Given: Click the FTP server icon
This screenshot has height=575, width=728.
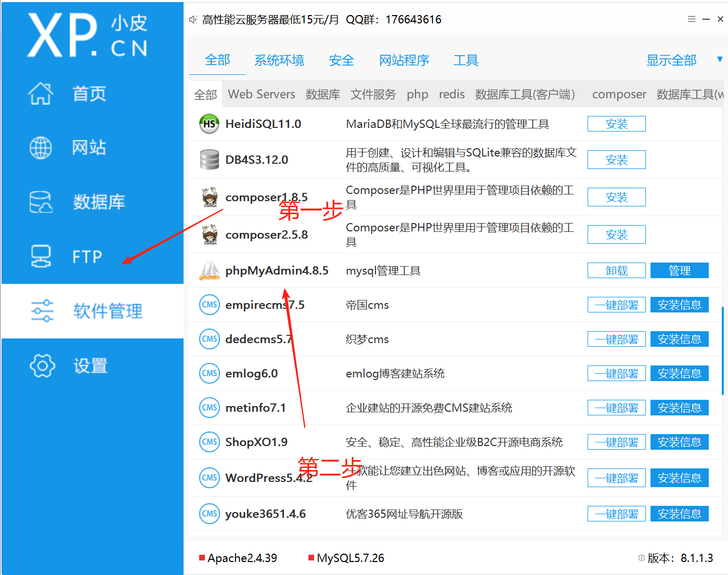Looking at the screenshot, I should (41, 256).
